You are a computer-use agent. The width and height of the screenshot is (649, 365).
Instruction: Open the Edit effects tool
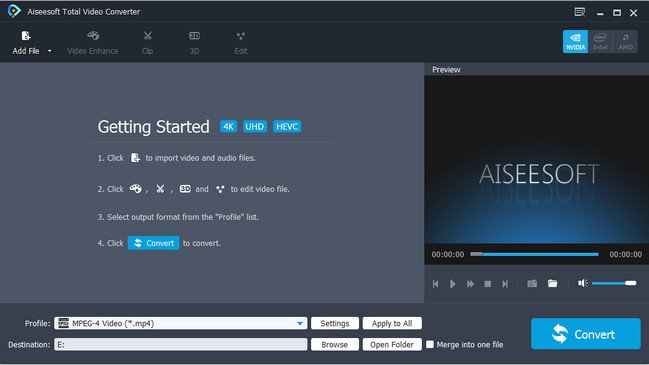click(241, 43)
